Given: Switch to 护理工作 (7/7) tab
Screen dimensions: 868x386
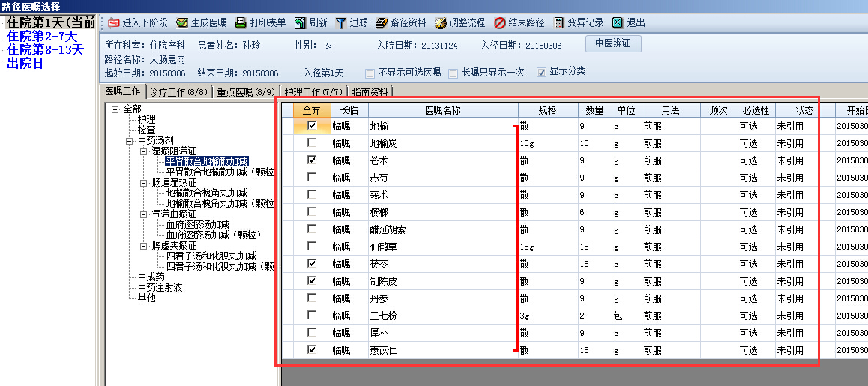Looking at the screenshot, I should 313,92.
